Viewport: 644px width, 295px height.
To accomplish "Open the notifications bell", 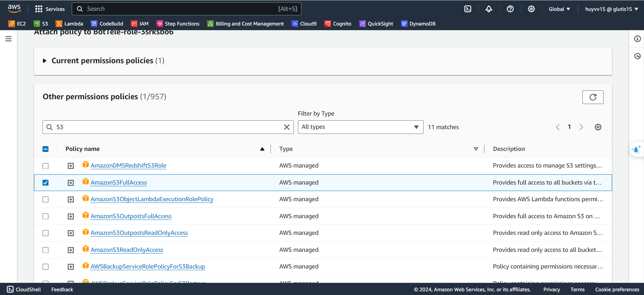I will tap(489, 9).
